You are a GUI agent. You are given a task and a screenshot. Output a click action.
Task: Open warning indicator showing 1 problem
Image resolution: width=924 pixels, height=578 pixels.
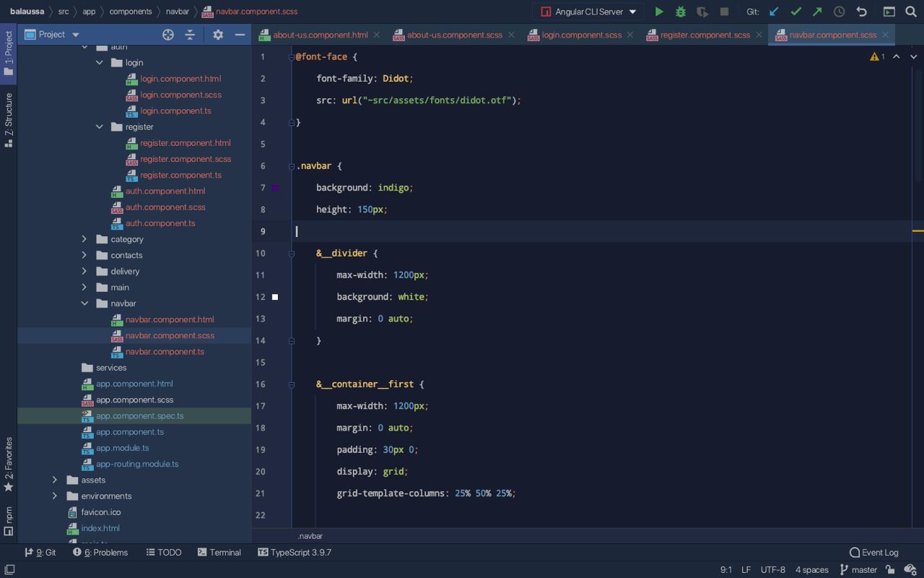point(877,56)
